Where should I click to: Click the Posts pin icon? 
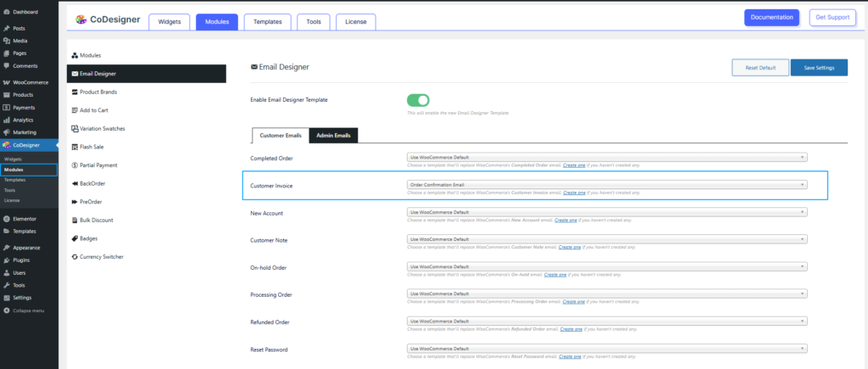click(x=6, y=28)
